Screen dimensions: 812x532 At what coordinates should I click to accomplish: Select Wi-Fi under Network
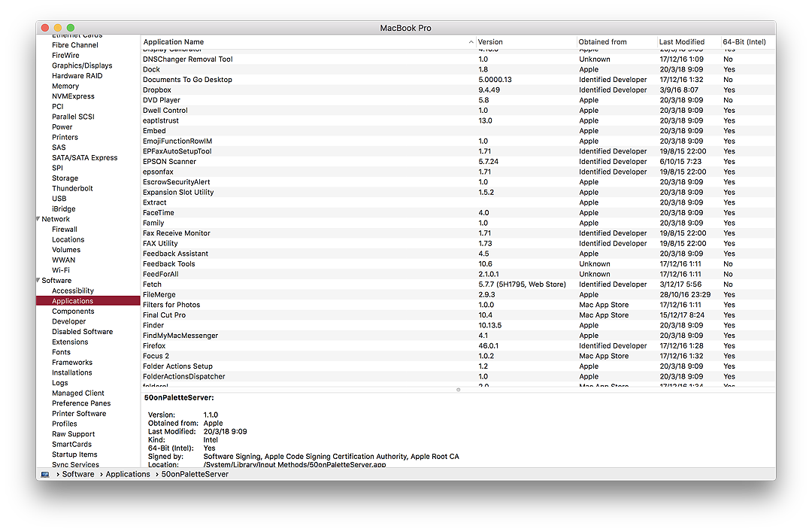(x=61, y=270)
